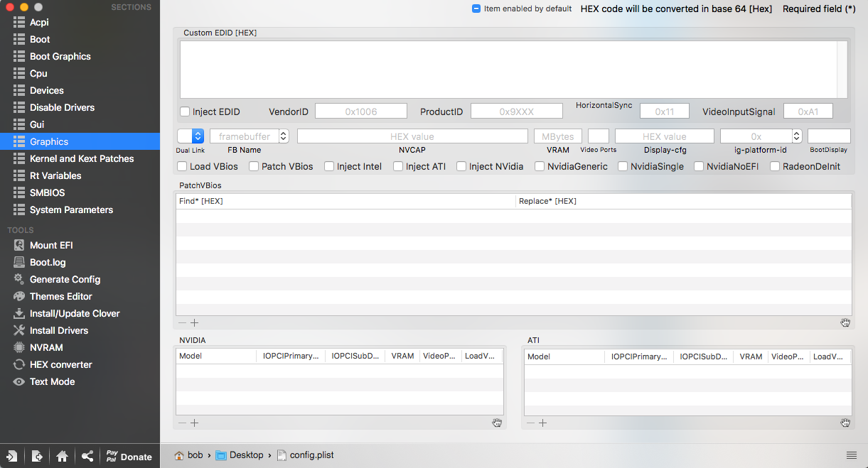Click the Generate Config gears icon
The height and width of the screenshot is (468, 868).
click(x=18, y=279)
